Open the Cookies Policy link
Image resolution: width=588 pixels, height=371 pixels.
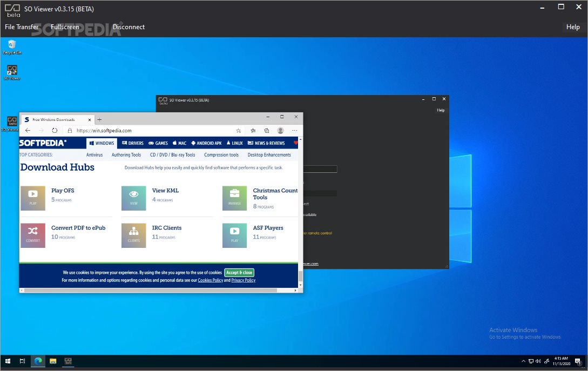coord(211,280)
